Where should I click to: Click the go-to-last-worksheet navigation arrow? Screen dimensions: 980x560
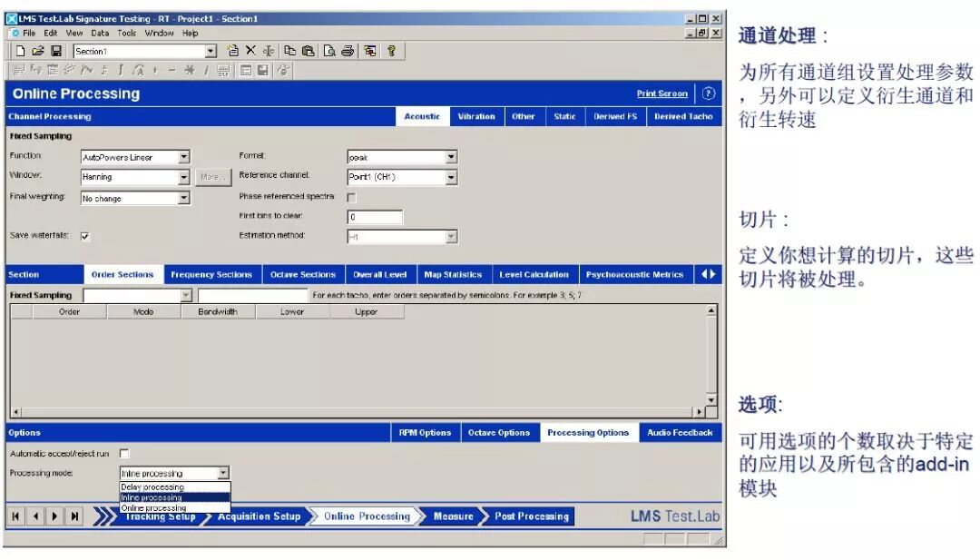74,516
